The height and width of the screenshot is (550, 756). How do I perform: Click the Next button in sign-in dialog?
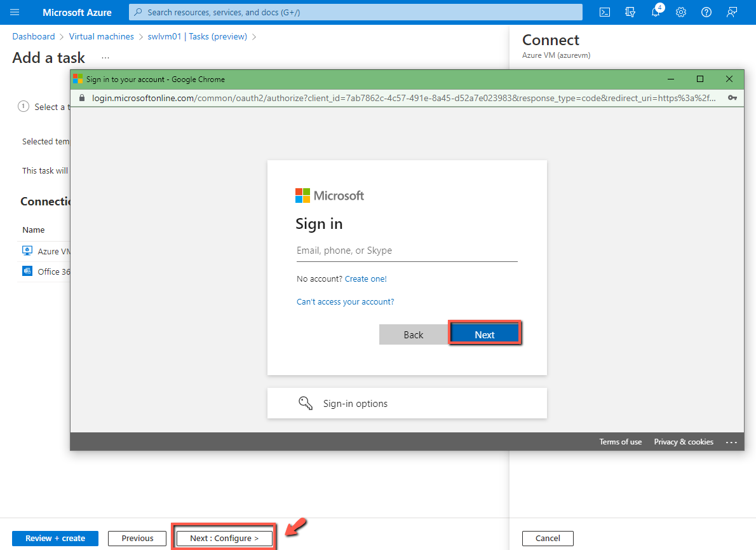coord(485,334)
